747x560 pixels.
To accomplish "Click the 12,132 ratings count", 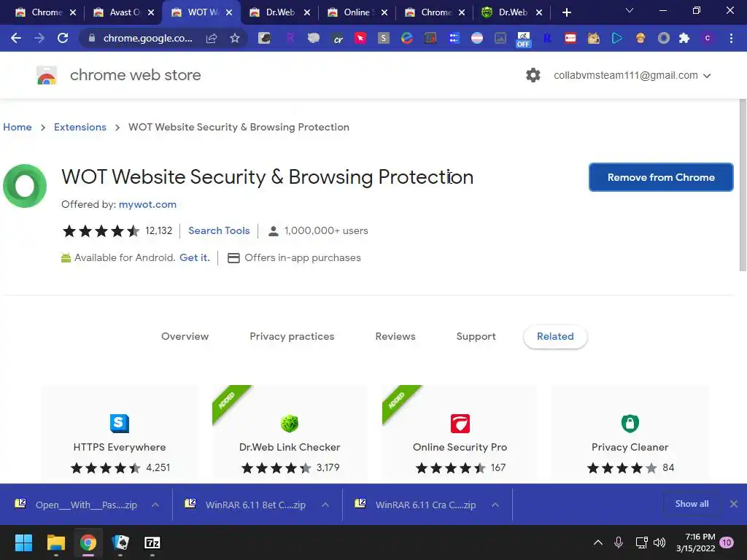I will [158, 230].
